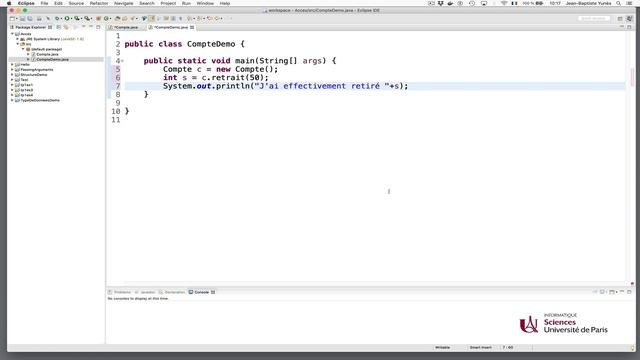The image size is (640, 360).
Task: Click the Search toolbar icon
Action: [132, 18]
